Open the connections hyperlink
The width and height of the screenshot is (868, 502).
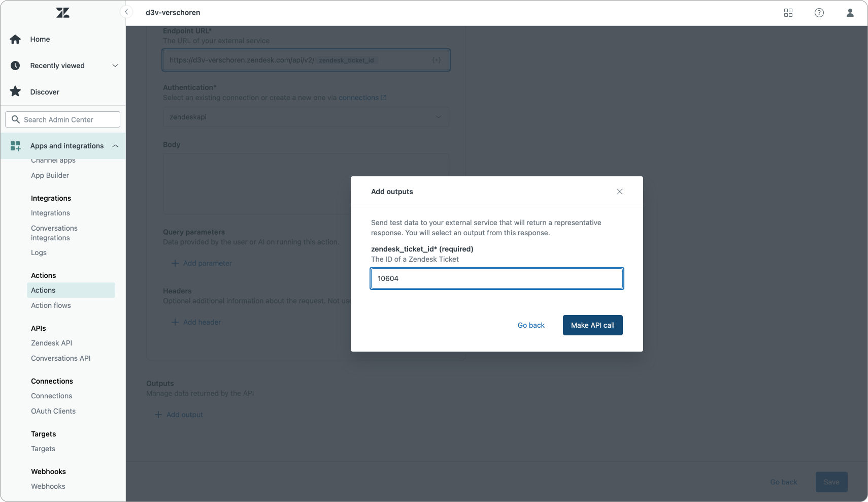(358, 98)
